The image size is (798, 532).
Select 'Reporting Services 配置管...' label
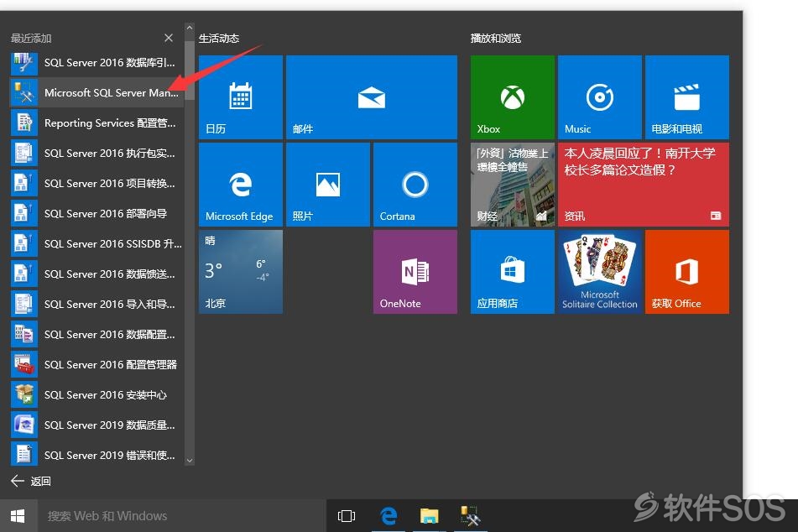110,123
